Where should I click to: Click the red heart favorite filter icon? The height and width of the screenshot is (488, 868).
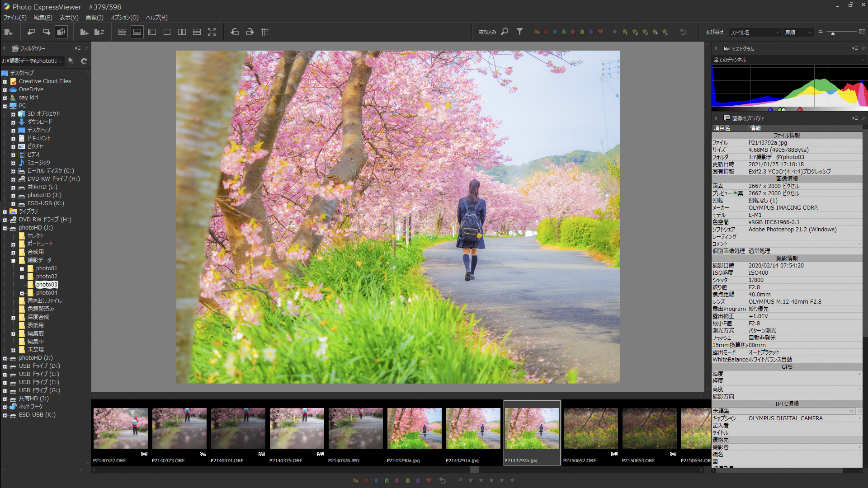tap(600, 32)
